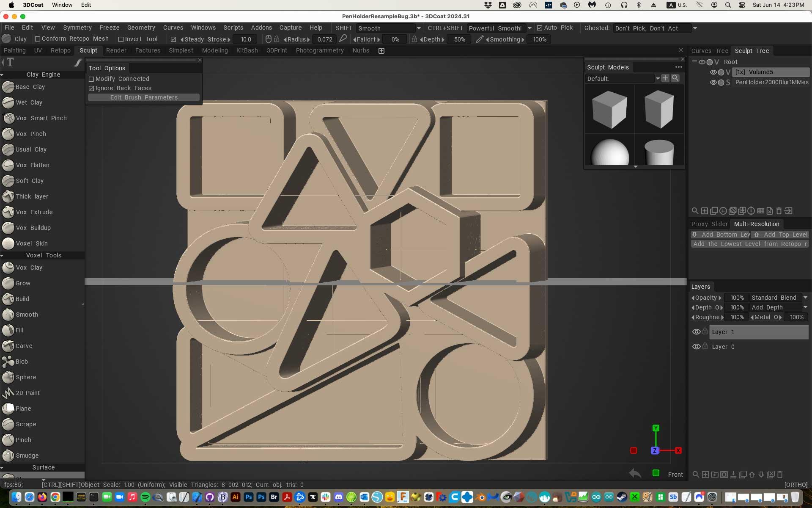Click the Opacity slider in Layers

tap(736, 298)
